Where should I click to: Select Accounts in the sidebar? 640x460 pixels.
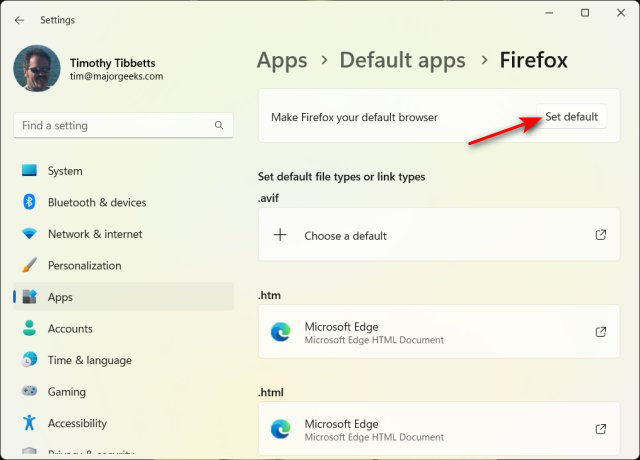[x=123, y=329]
